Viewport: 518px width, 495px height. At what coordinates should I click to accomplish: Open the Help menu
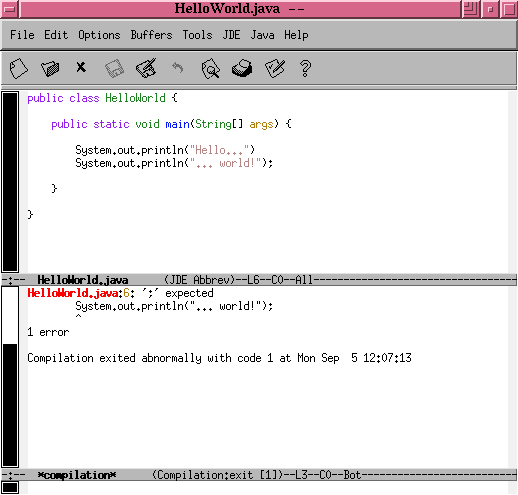coord(296,35)
